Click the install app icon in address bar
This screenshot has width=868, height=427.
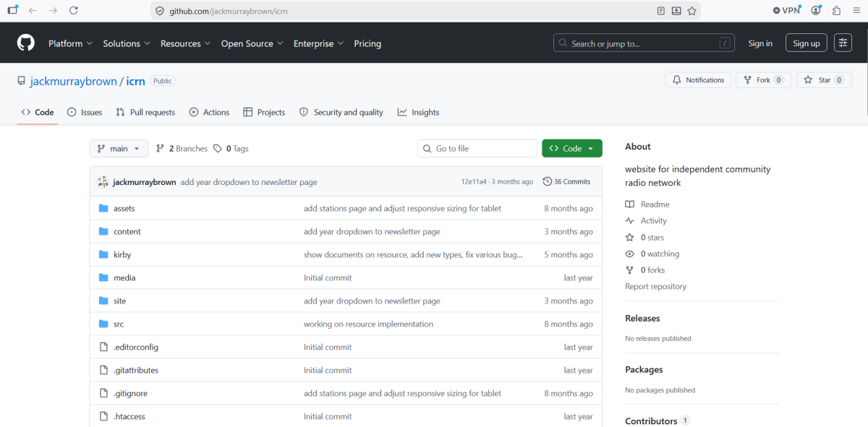click(676, 11)
